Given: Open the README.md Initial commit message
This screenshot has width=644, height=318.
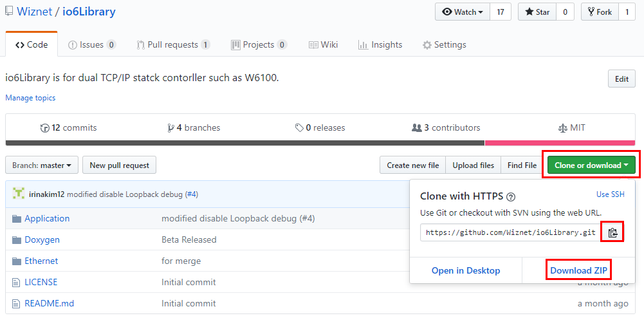Looking at the screenshot, I should pyautogui.click(x=189, y=304).
